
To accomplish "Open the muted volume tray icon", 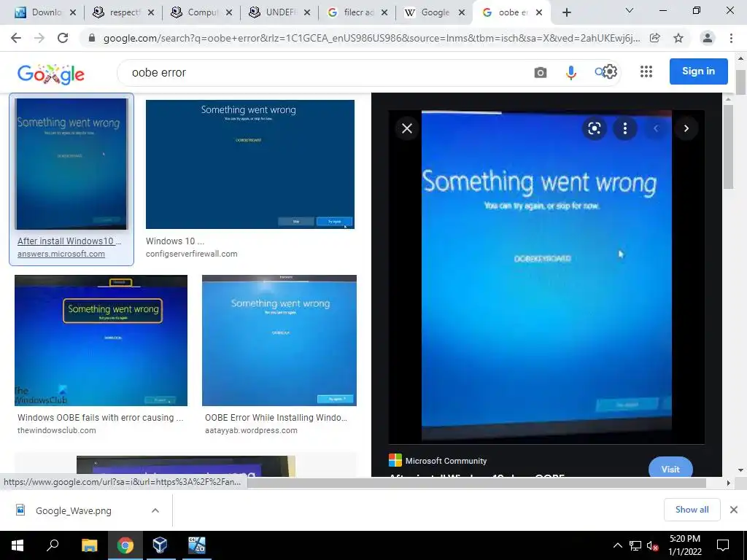I will coord(652,545).
